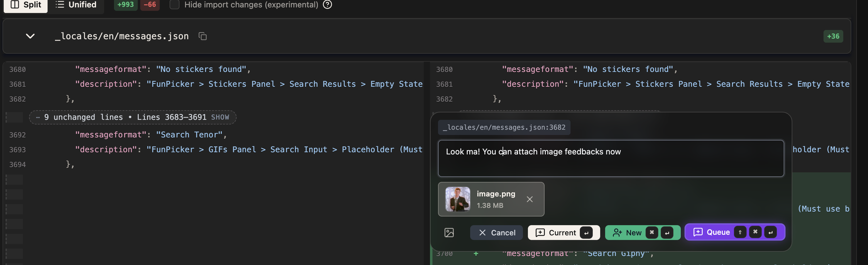Screen dimensions: 868x265
Task: Queue the feedback comment
Action: [x=735, y=232]
